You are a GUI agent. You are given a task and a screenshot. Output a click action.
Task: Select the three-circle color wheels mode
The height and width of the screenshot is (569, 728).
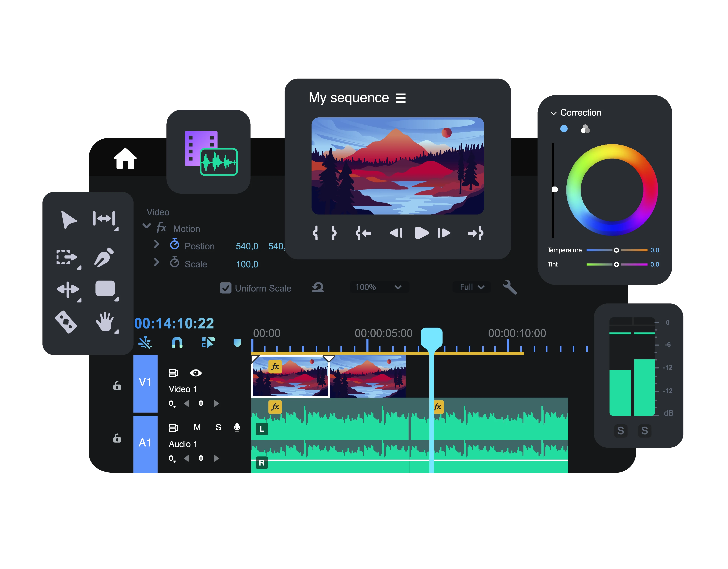pyautogui.click(x=585, y=129)
